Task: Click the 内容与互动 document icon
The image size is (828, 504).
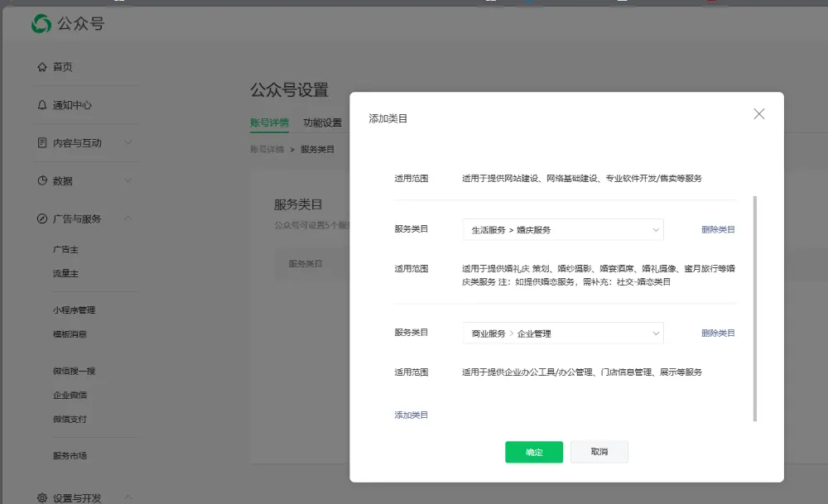Action: click(x=42, y=143)
